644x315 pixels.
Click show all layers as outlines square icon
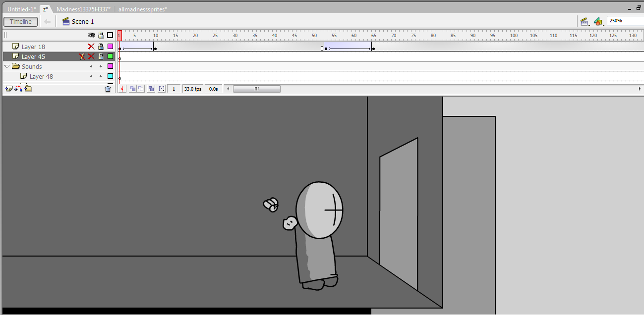(x=110, y=35)
